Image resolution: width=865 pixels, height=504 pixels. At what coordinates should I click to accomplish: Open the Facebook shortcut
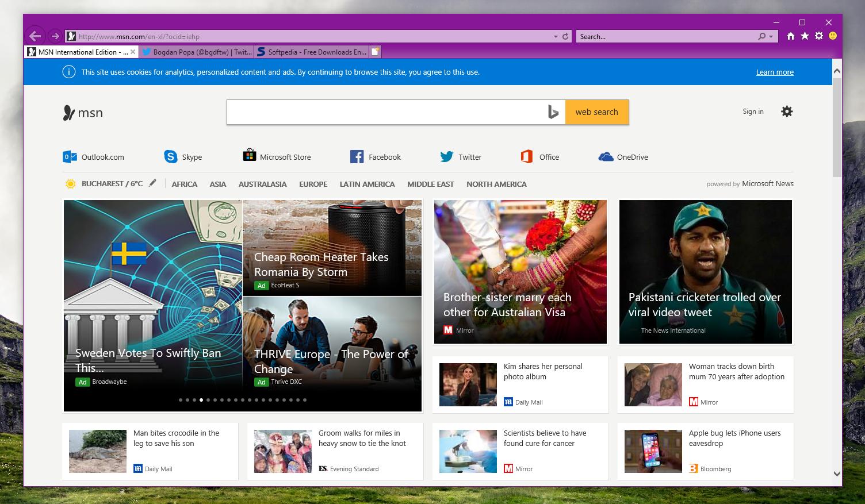click(x=375, y=157)
